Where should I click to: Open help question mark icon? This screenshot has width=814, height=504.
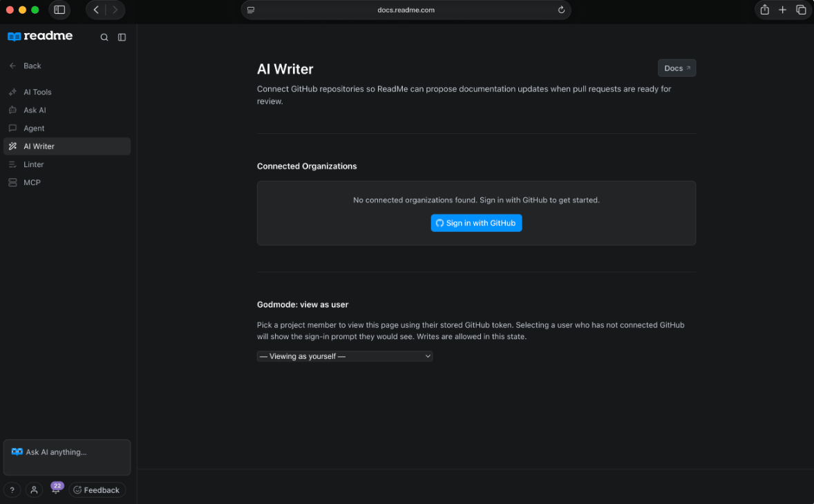(12, 490)
